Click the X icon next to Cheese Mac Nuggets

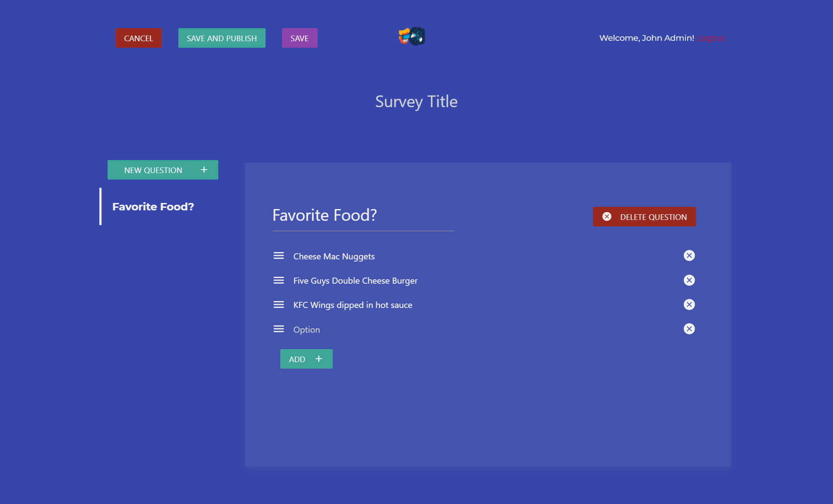(689, 255)
